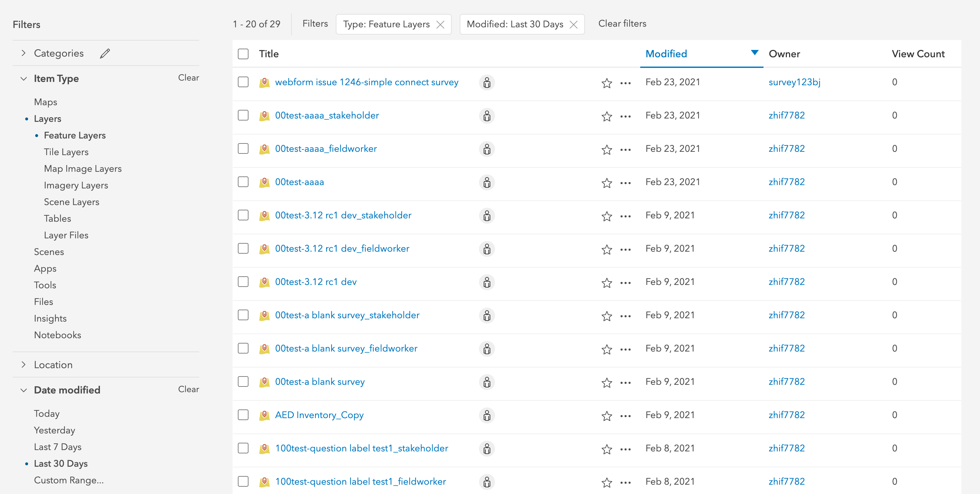Choose the Last 7 Days date filter
The width and height of the screenshot is (980, 494).
click(57, 447)
